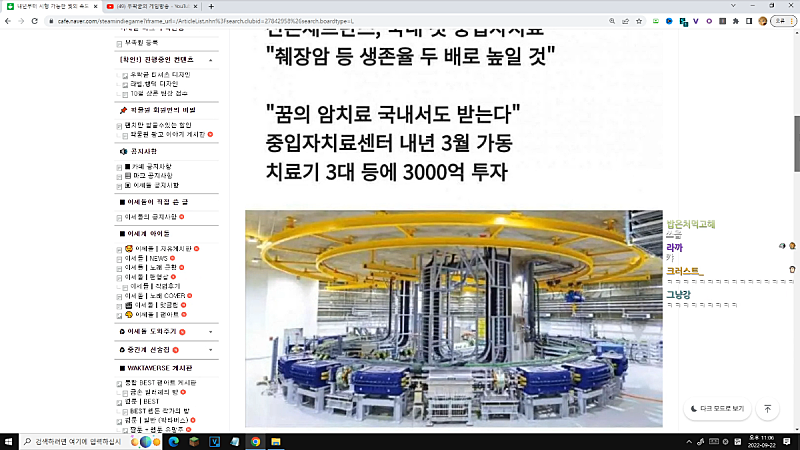800x450 pixels.
Task: Open the tab search chevron
Action: click(x=733, y=6)
